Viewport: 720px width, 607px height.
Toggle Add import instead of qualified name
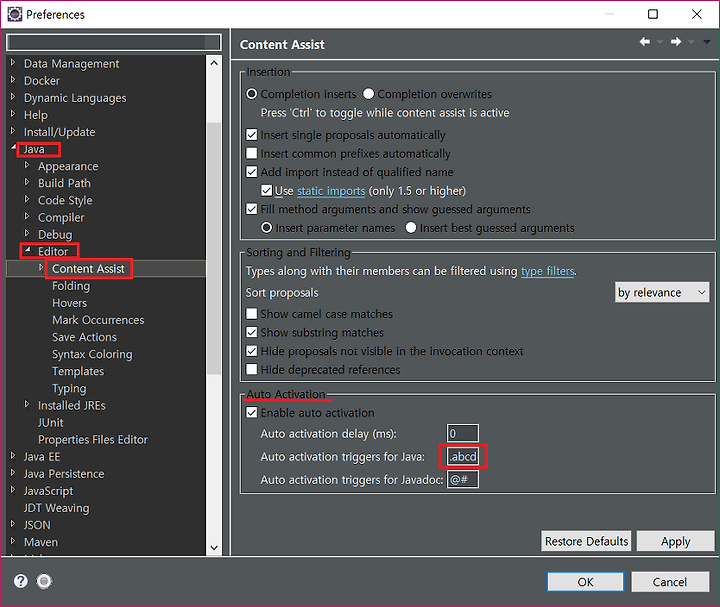tap(252, 172)
